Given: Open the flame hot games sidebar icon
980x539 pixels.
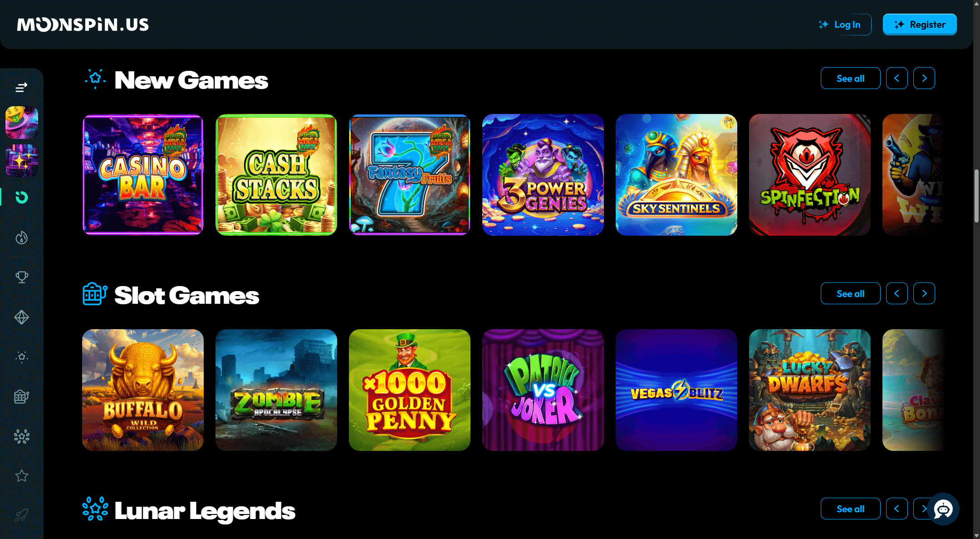Looking at the screenshot, I should pos(21,237).
